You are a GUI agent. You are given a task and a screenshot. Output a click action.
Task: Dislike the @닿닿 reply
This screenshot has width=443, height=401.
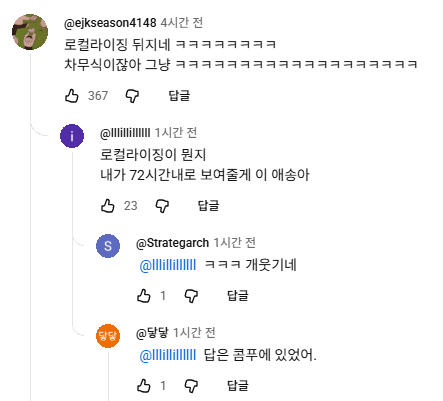(x=191, y=386)
